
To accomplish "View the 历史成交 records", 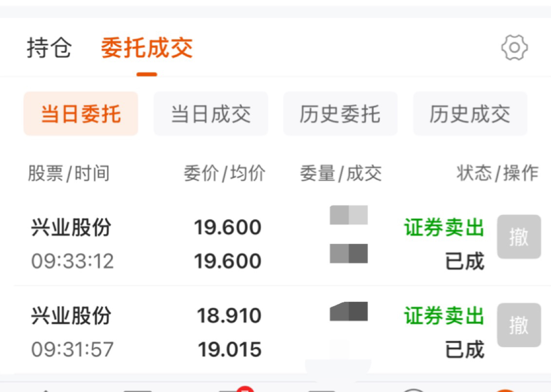I will coord(470,113).
